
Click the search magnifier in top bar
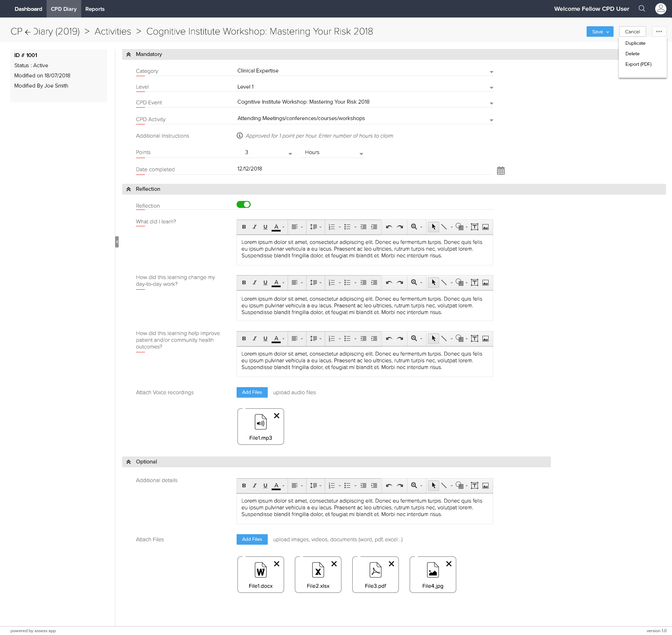click(642, 9)
